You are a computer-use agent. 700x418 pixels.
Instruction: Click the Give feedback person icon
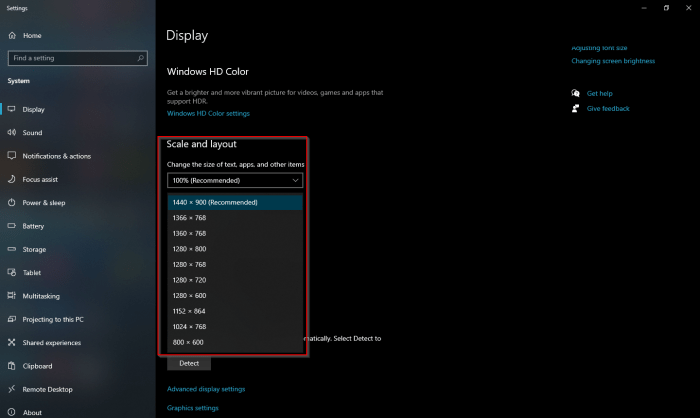[575, 108]
